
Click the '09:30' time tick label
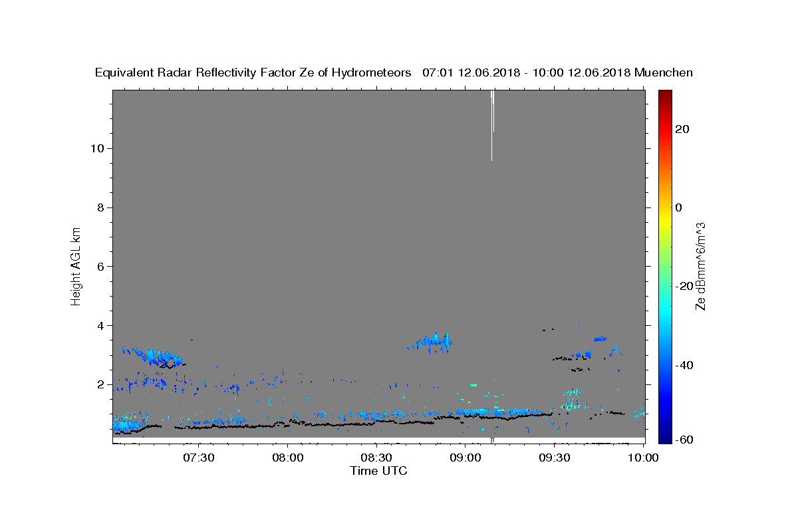554,458
